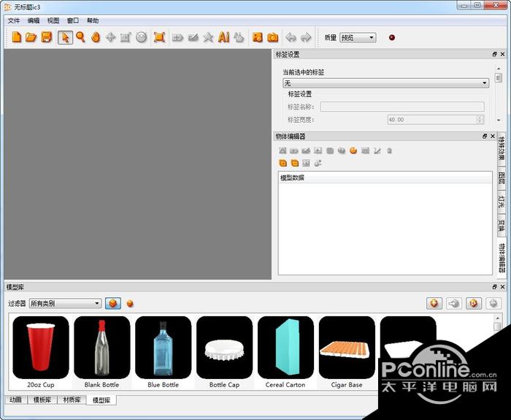511x420 pixels.
Task: Open the 窗口 menu
Action: pos(73,20)
